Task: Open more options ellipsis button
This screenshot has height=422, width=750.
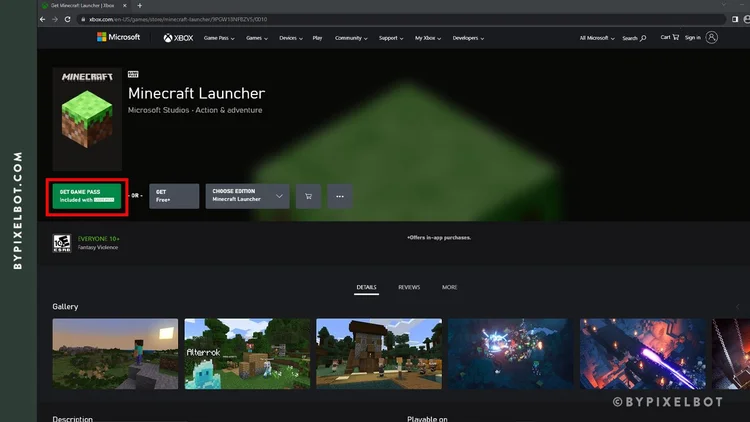Action: 340,196
